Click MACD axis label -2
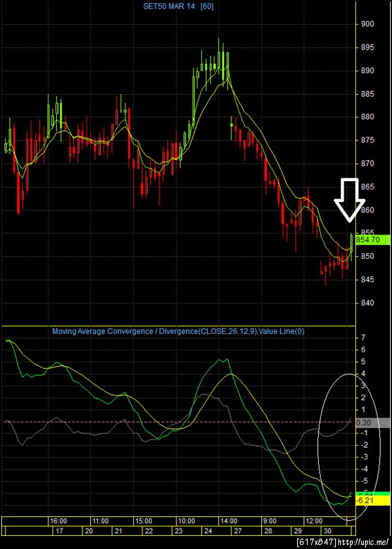The height and width of the screenshot is (549, 392). tap(364, 445)
